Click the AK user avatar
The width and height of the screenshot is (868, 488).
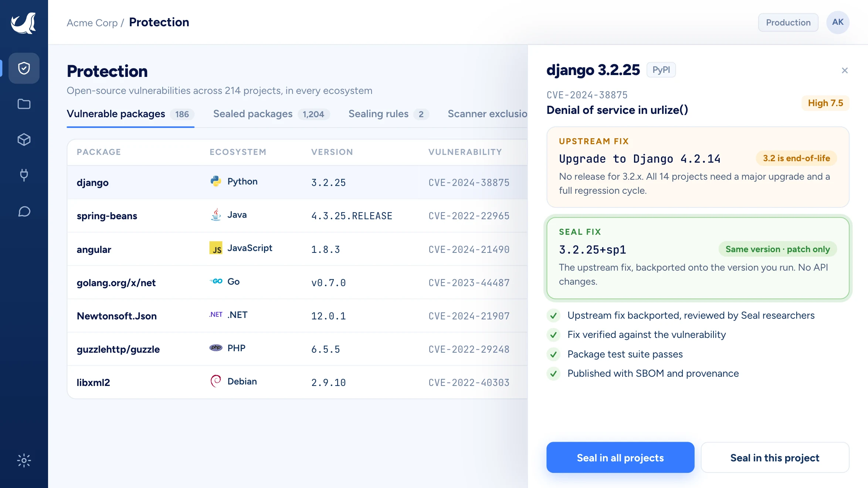(838, 22)
